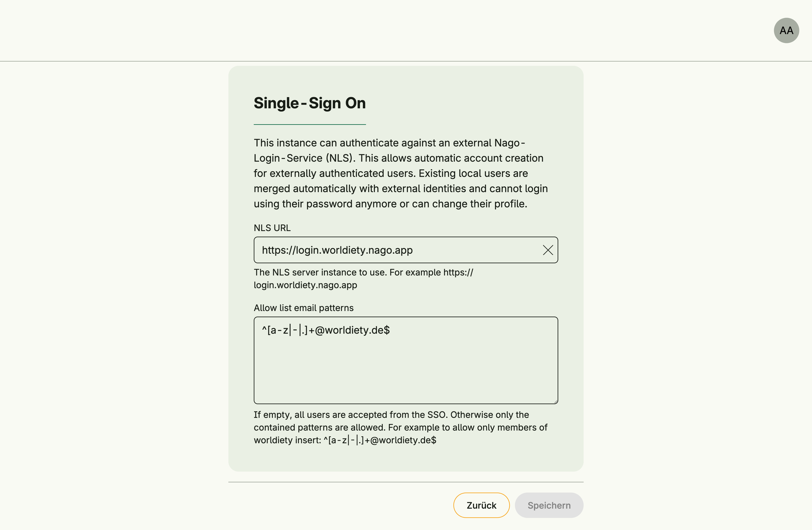Click the top header separator line
This screenshot has width=812, height=530.
tap(406, 61)
